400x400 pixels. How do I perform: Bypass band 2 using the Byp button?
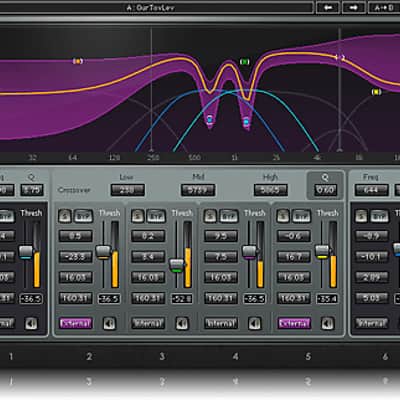83,216
